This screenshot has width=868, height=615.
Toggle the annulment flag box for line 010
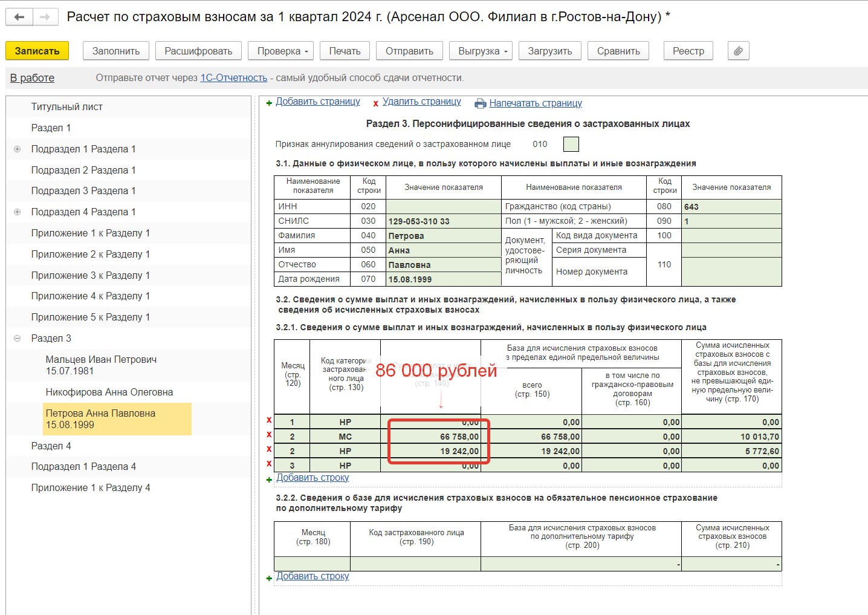pos(571,144)
